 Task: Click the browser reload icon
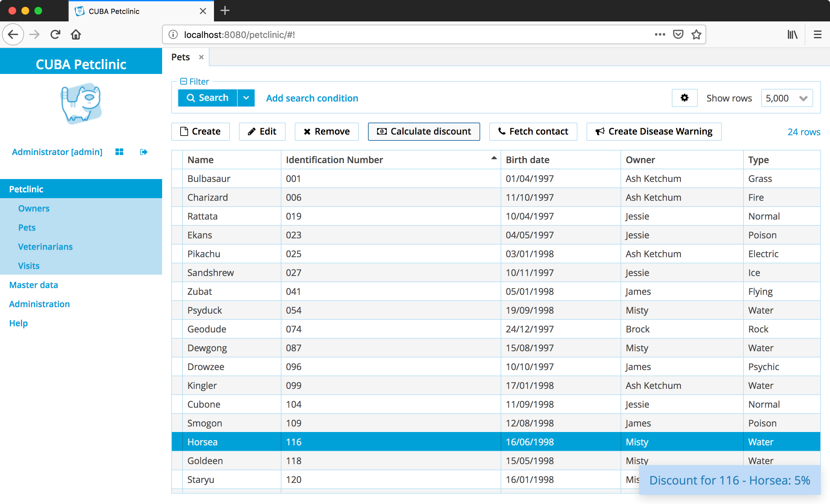[55, 34]
